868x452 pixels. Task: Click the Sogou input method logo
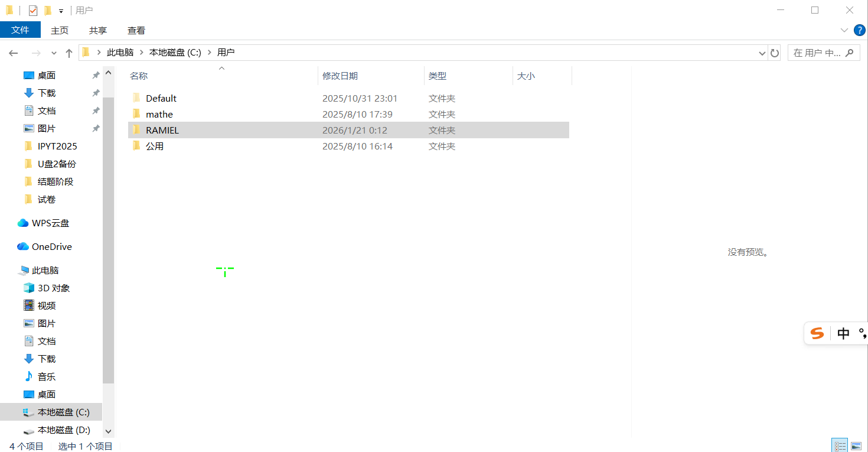pos(817,333)
